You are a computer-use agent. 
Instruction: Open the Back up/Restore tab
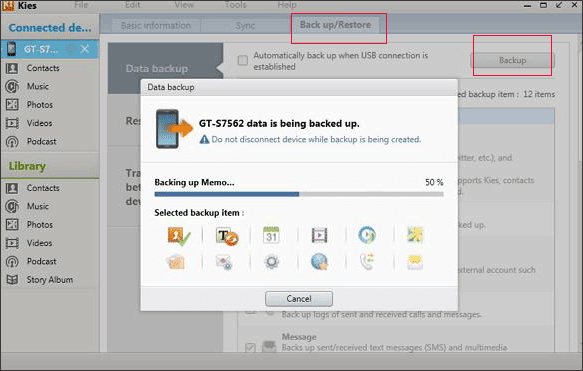click(335, 25)
